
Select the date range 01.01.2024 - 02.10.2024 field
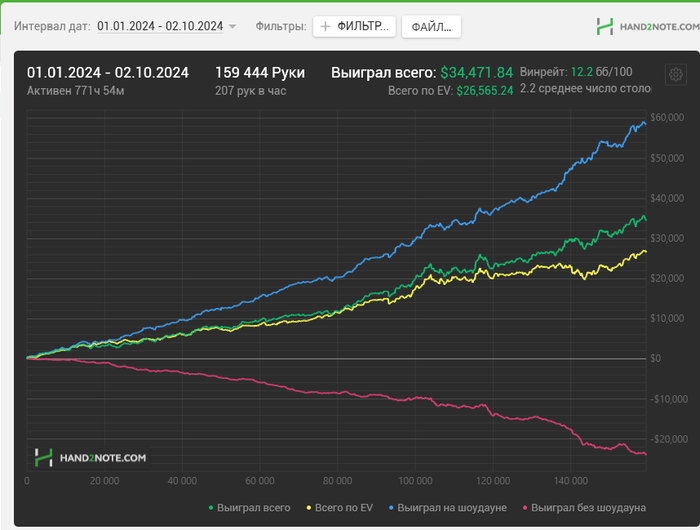pyautogui.click(x=160, y=26)
